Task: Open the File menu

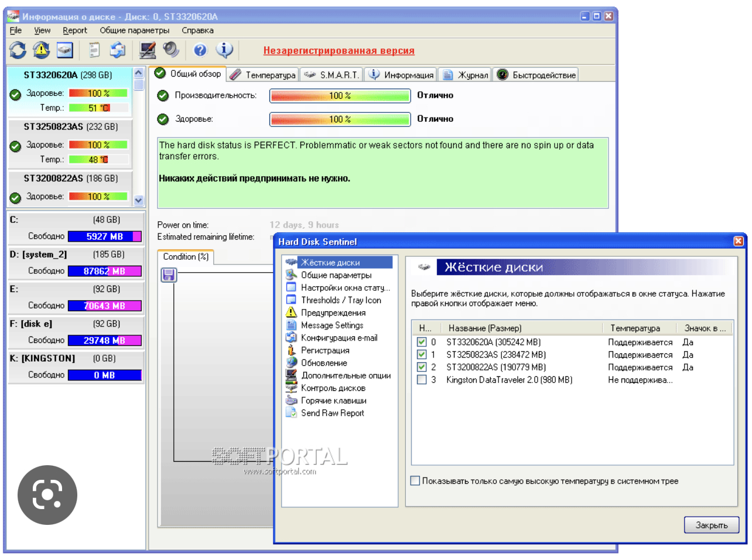Action: [16, 30]
